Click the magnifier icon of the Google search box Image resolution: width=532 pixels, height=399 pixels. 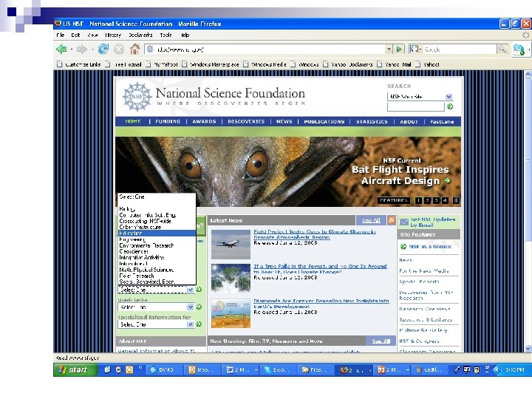pyautogui.click(x=502, y=50)
